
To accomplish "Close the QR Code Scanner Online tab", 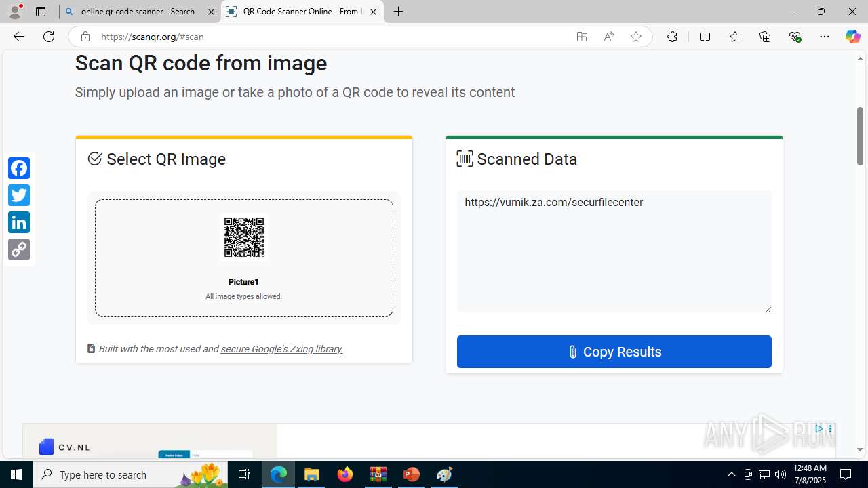I will tap(373, 12).
